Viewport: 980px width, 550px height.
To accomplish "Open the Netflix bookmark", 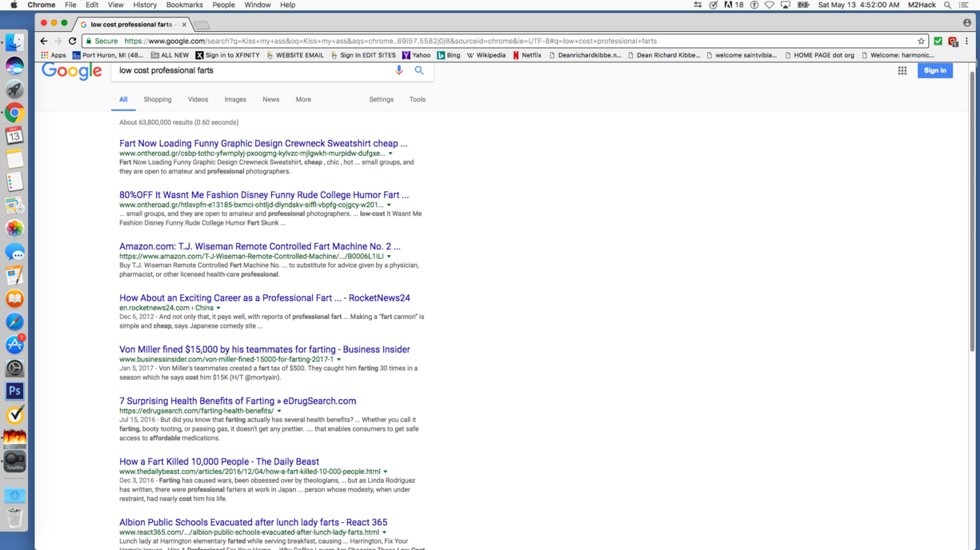I will [x=526, y=55].
